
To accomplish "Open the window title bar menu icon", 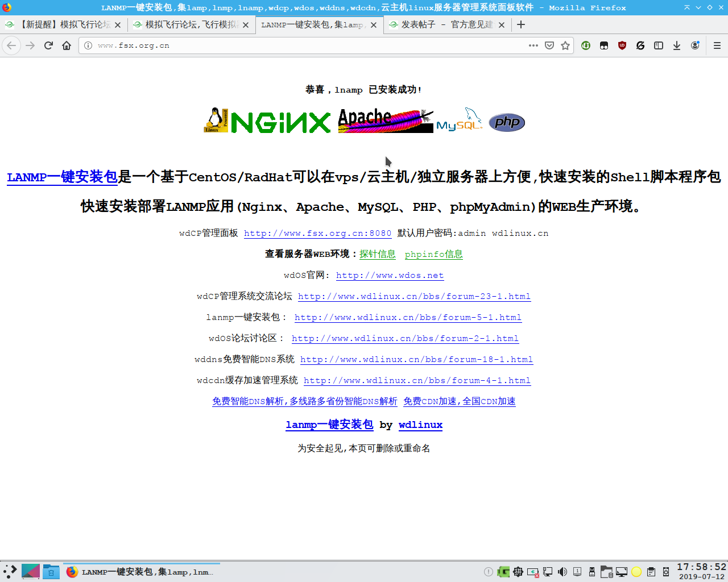I will pyautogui.click(x=7, y=7).
